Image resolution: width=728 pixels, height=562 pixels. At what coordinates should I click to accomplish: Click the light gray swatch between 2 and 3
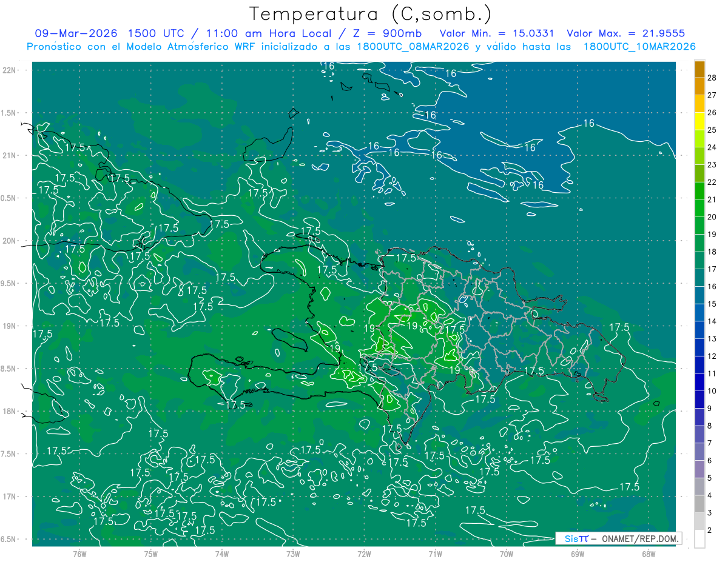699,521
